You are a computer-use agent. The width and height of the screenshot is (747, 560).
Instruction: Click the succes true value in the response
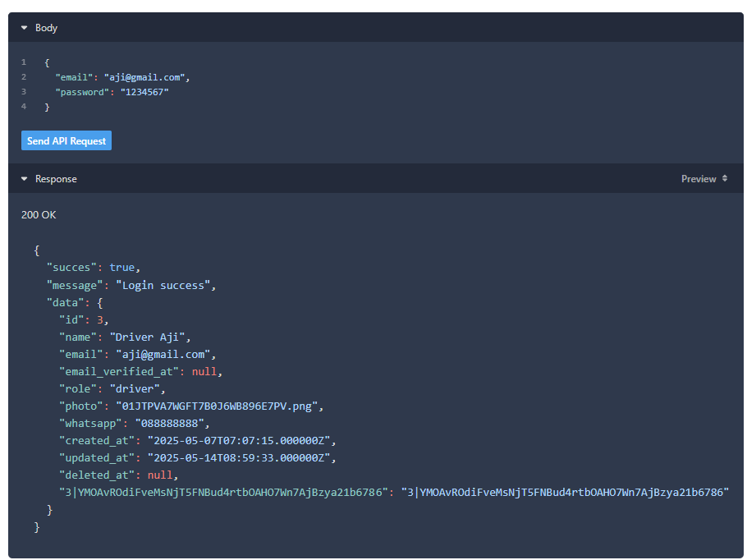tap(121, 267)
